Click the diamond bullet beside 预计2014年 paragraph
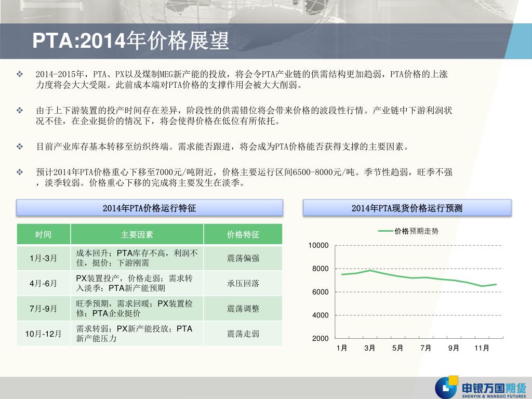Image resolution: width=532 pixels, height=399 pixels. tap(20, 172)
